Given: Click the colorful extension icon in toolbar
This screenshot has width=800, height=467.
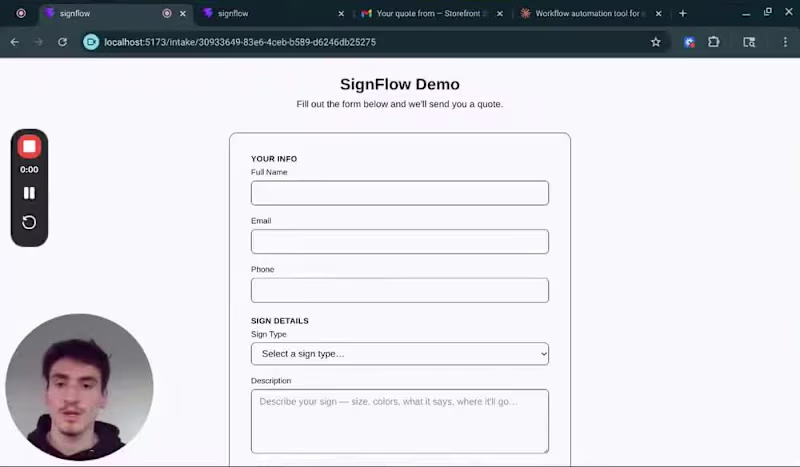Looking at the screenshot, I should 689,42.
